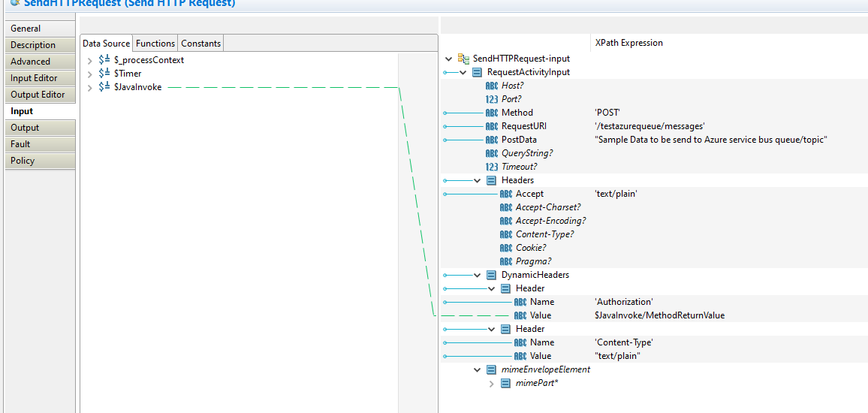Click the ABC icon beside PostData
The height and width of the screenshot is (413, 868).
click(492, 140)
